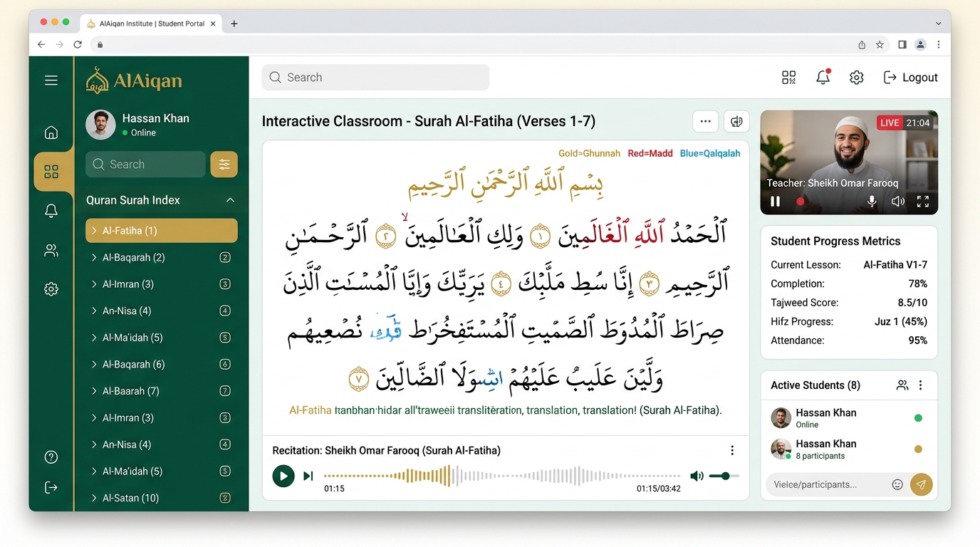Select Al-Fatiha (1) in surah index
The image size is (980, 547).
coord(162,231)
